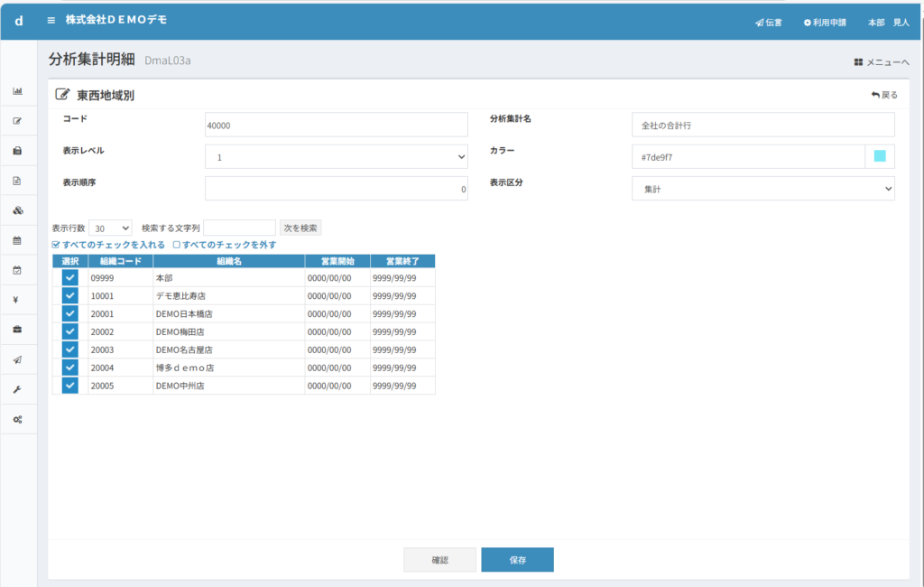The height and width of the screenshot is (587, 924).
Task: Click the 分析集計名 text field
Action: pos(762,126)
